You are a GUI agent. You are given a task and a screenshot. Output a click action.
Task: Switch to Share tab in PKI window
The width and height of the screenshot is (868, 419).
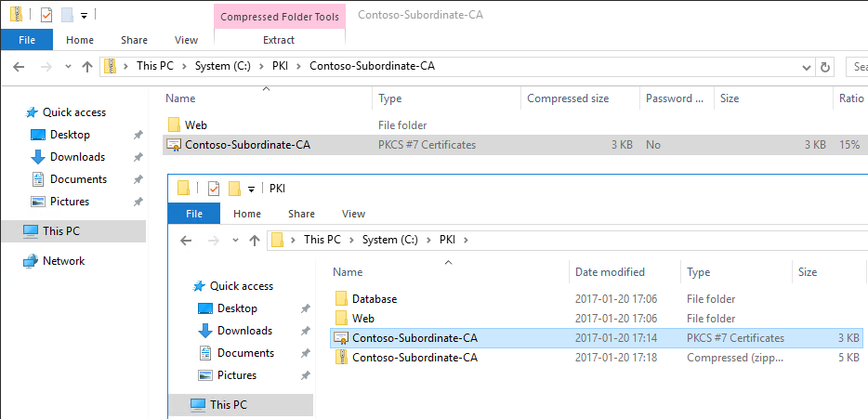pos(301,214)
